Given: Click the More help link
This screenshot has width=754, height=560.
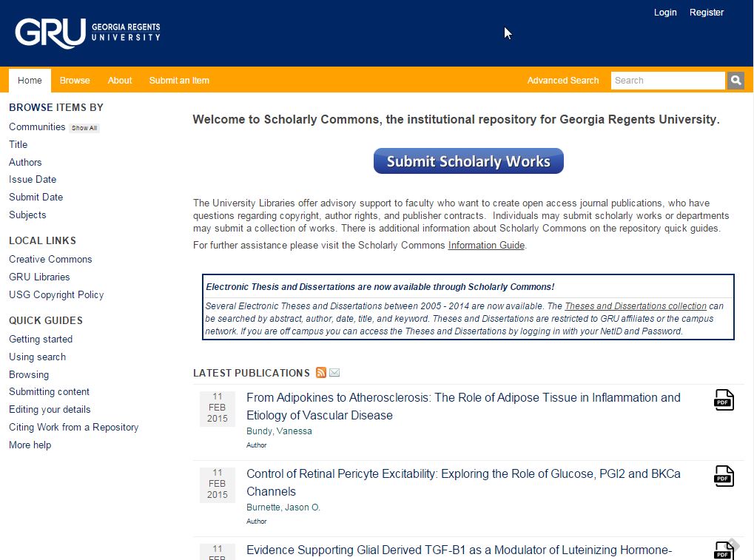Looking at the screenshot, I should point(30,445).
